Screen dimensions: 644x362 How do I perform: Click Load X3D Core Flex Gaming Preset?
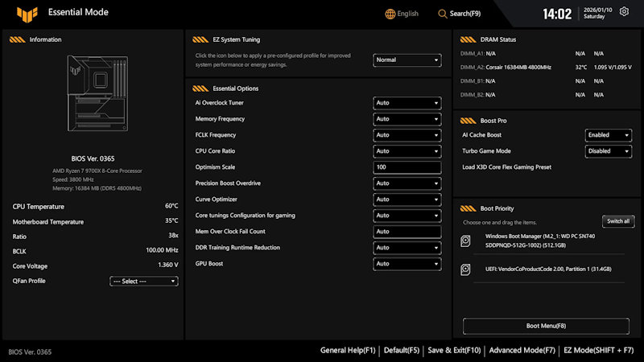[507, 167]
